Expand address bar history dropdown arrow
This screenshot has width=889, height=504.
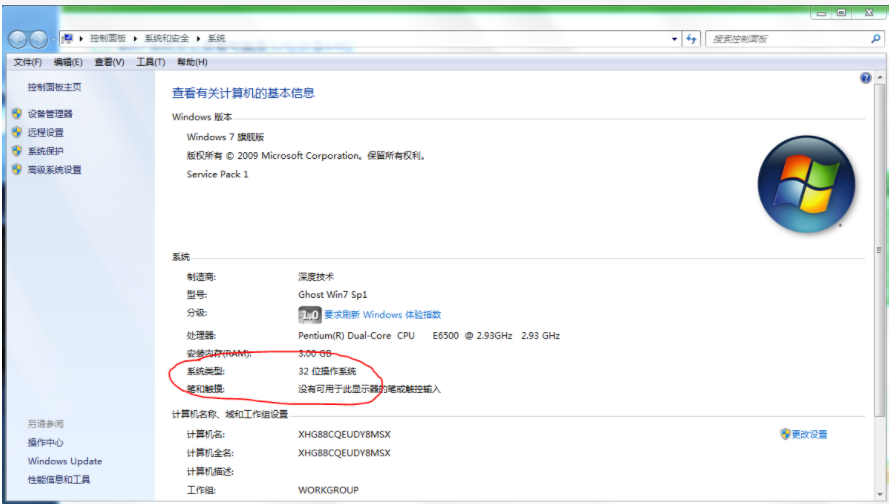click(x=674, y=39)
